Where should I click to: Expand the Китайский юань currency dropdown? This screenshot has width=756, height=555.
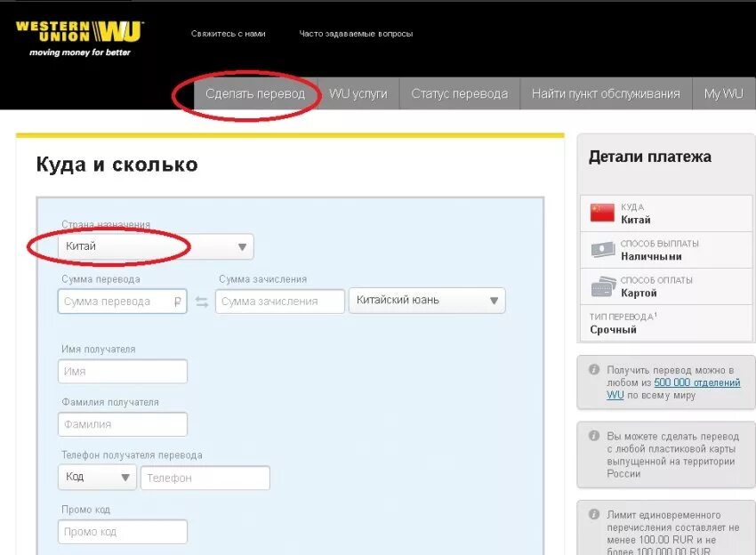point(427,301)
